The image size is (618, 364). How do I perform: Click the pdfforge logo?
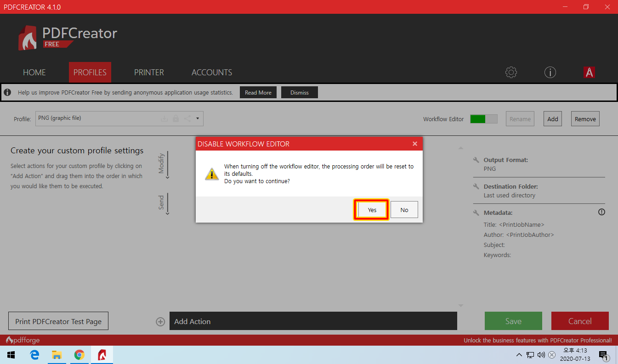tap(23, 340)
